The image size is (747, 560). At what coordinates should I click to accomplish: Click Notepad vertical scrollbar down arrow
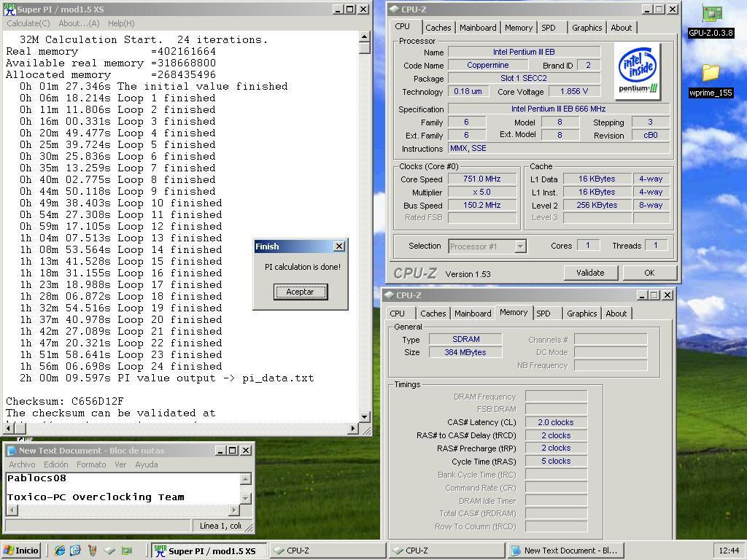pos(245,499)
